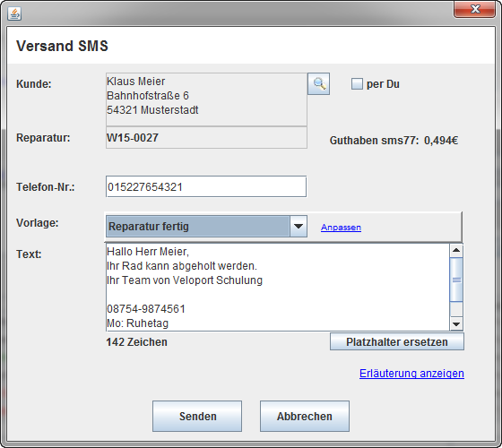502x448 pixels.
Task: Click the Java icon in title bar
Action: 14,13
